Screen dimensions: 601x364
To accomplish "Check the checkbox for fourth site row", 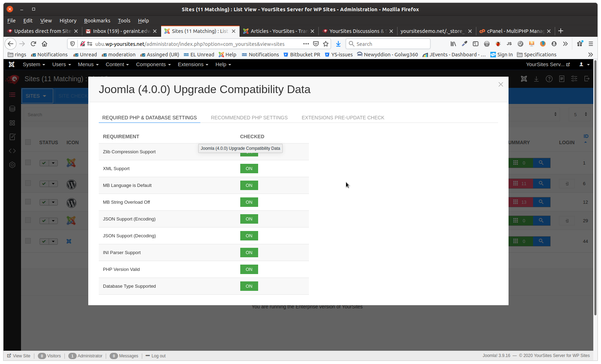I will (x=28, y=220).
